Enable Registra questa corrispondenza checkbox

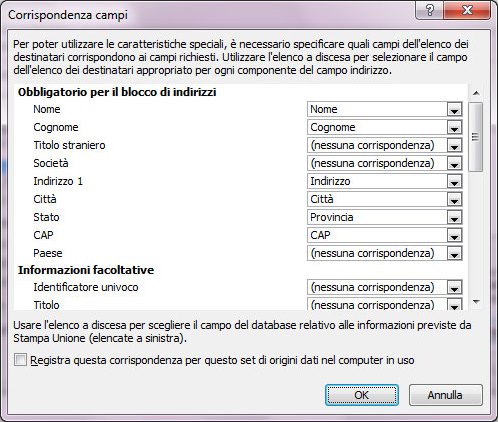tap(20, 360)
